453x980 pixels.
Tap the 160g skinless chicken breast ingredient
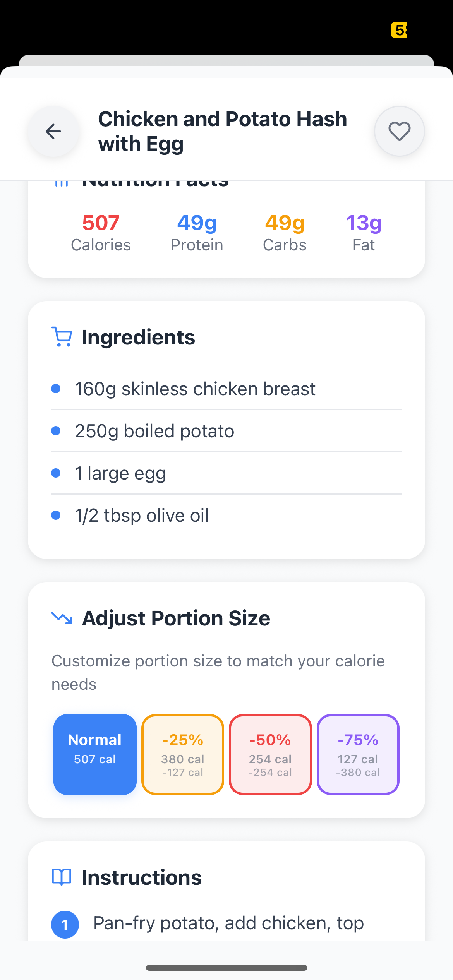pos(195,389)
